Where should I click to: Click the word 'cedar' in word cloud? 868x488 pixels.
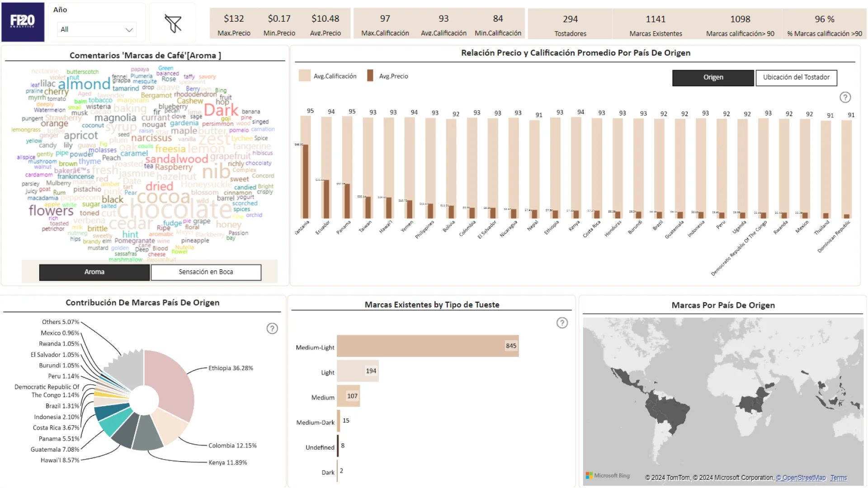(x=131, y=223)
